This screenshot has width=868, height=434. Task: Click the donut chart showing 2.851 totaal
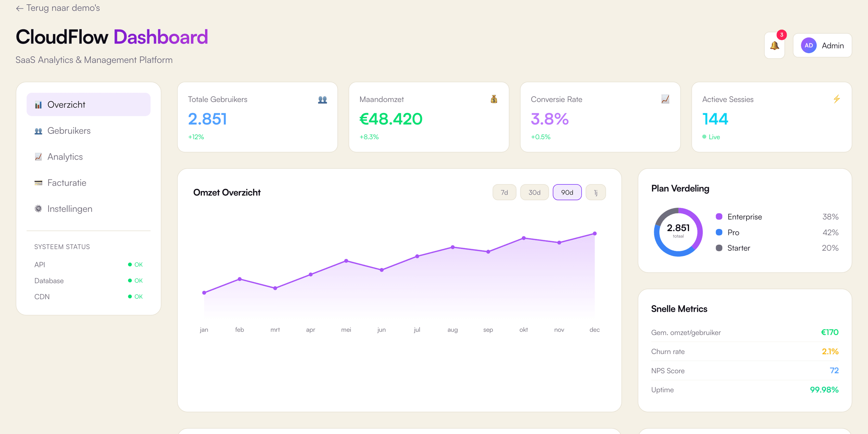pos(678,232)
